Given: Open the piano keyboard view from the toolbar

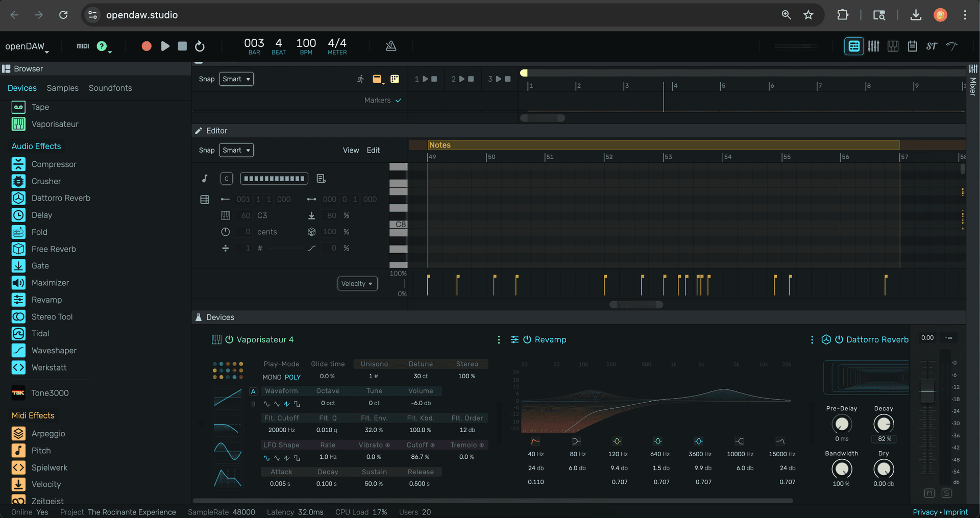Looking at the screenshot, I should pyautogui.click(x=893, y=46).
